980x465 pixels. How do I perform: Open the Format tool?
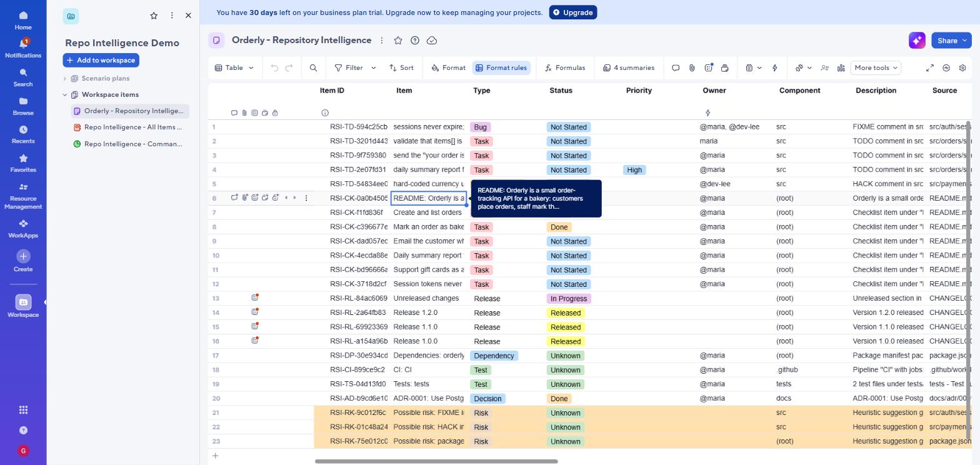[x=448, y=67]
